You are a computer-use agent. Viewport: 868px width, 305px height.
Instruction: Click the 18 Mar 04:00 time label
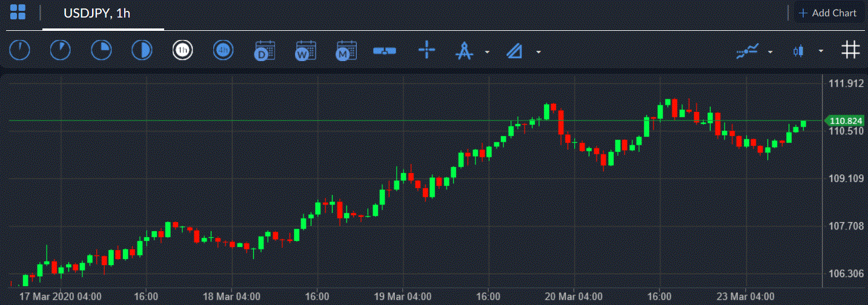(232, 297)
